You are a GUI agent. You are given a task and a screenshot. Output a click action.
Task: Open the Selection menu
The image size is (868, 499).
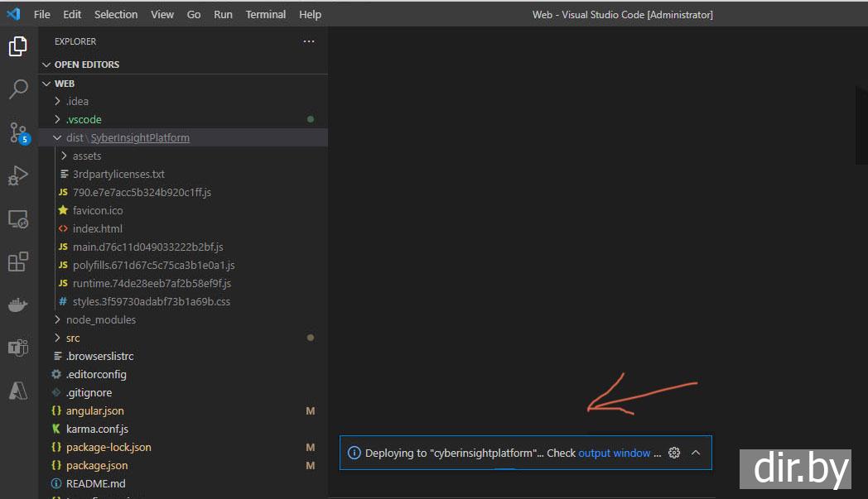click(116, 14)
